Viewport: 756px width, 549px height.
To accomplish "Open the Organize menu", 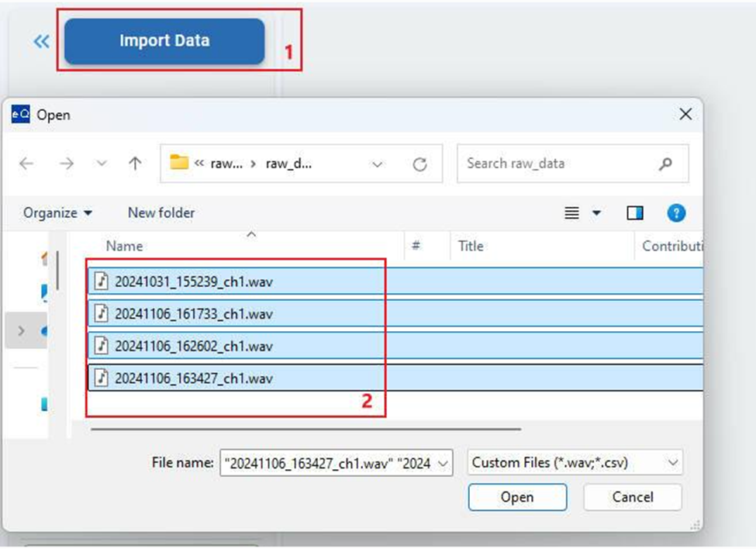I will click(x=57, y=212).
